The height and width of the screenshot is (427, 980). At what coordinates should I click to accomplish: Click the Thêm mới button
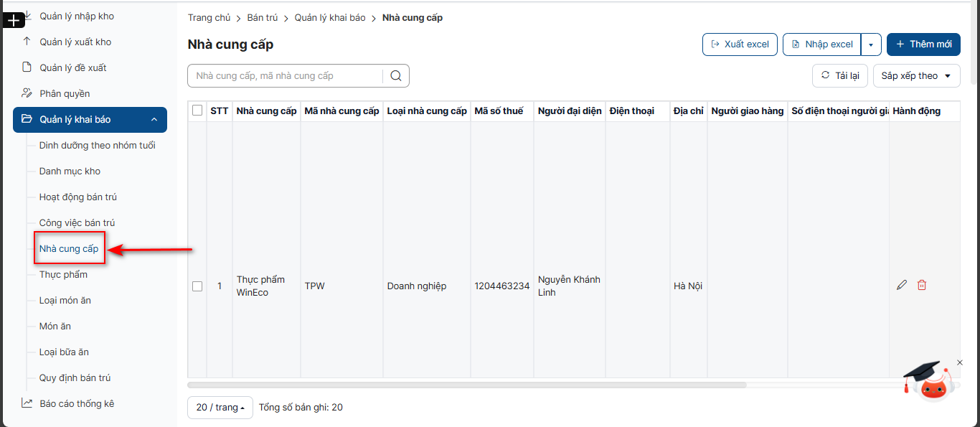pyautogui.click(x=923, y=44)
